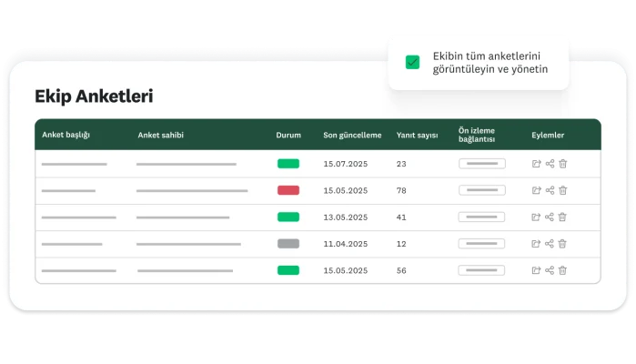Click preview link field in 12 responses row
Screen dimensions: 636x364
tap(481, 244)
